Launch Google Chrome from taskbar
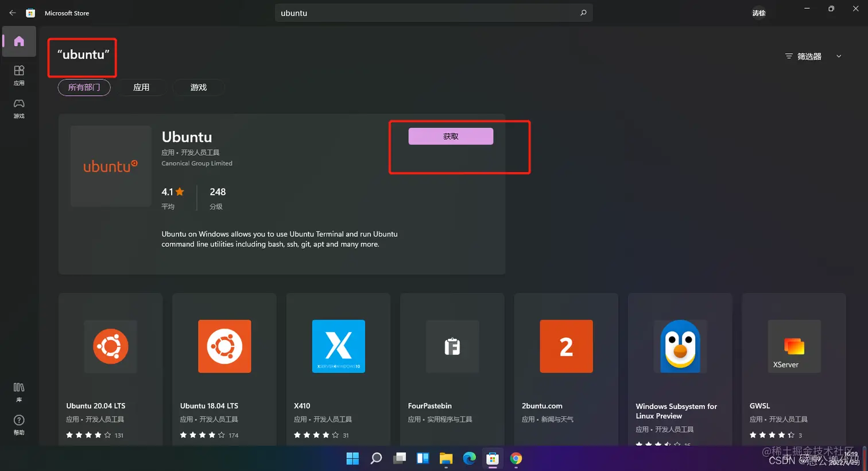 pyautogui.click(x=516, y=458)
